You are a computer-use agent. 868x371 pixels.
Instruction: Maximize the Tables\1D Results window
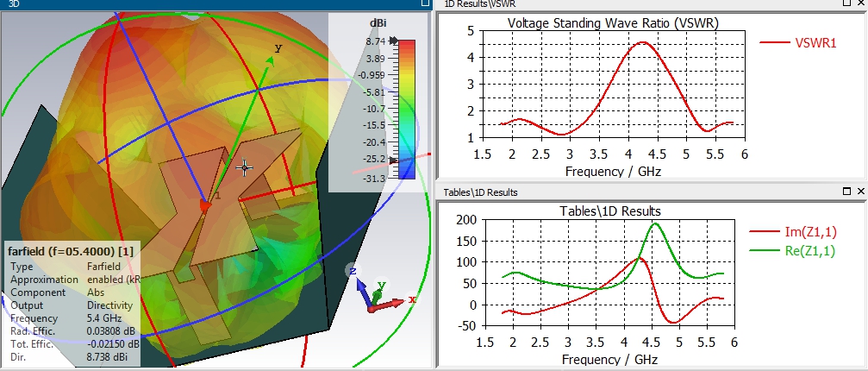(x=847, y=191)
